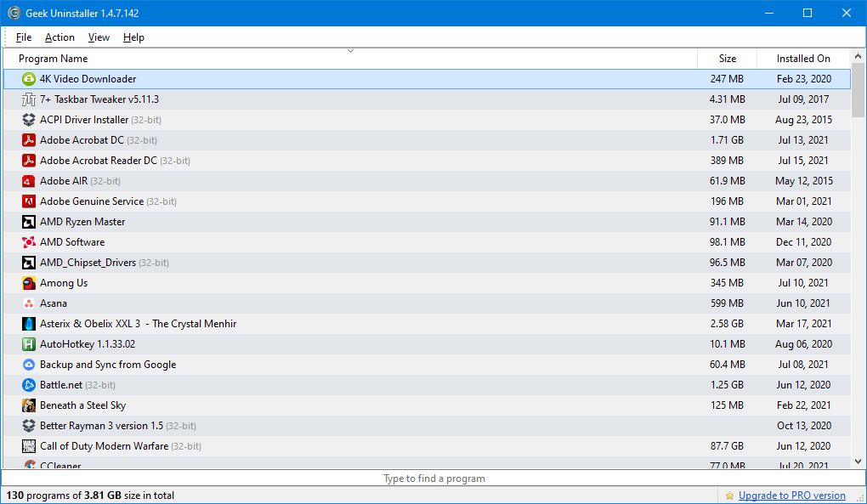Click the 4K Video Downloader icon
867x504 pixels.
(x=29, y=79)
